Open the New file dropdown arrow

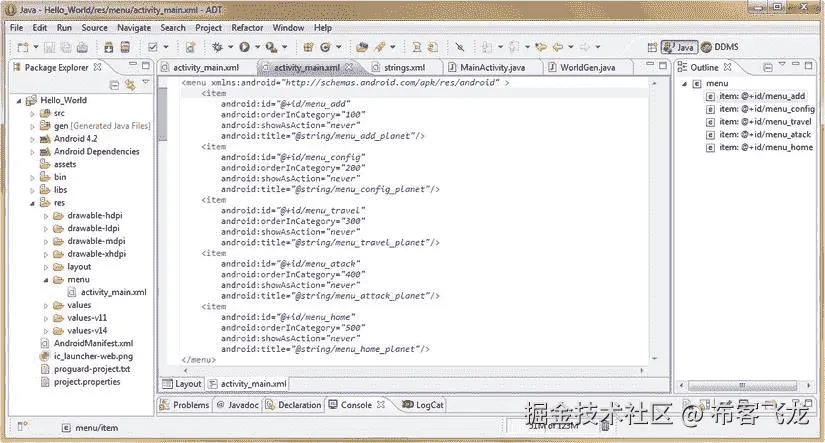tap(36, 47)
